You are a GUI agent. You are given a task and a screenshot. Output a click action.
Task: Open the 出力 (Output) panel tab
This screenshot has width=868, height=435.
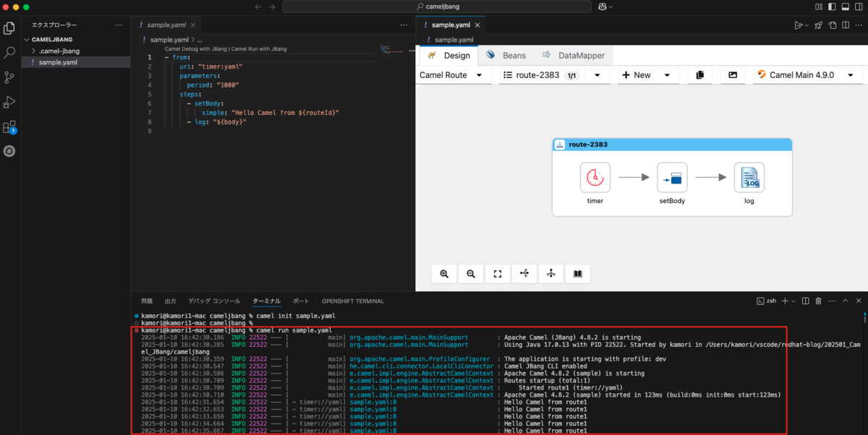[x=171, y=301]
